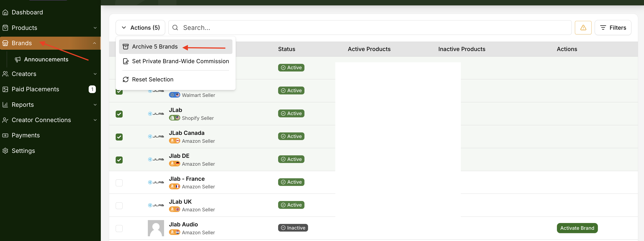Click the Paid Placements image icon

pyautogui.click(x=5, y=89)
